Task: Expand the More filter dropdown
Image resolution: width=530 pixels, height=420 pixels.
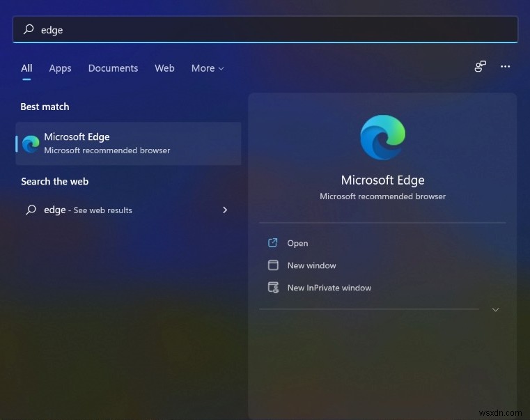Action: [x=208, y=68]
